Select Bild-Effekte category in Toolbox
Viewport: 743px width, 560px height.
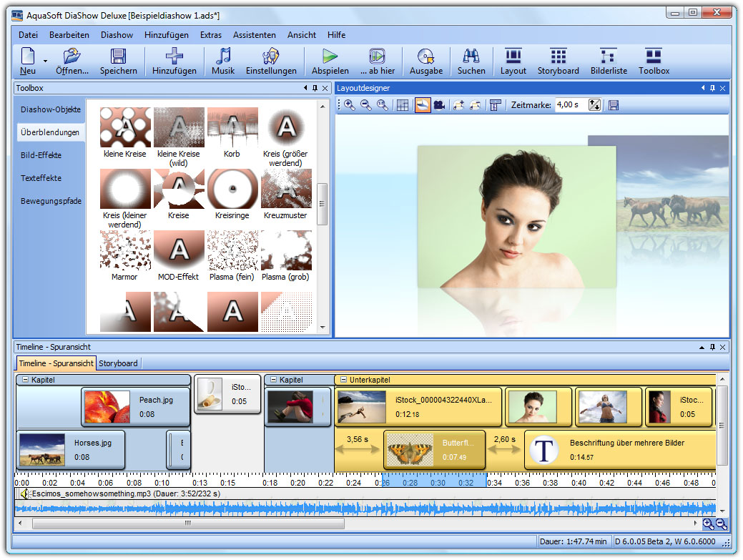(41, 155)
